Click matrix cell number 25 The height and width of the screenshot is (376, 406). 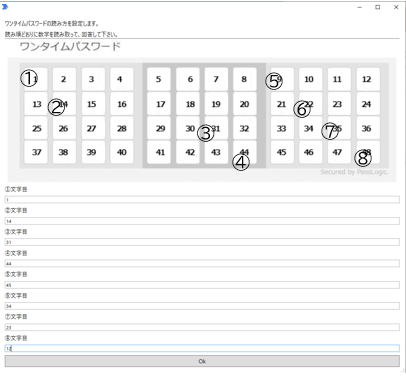tap(36, 128)
